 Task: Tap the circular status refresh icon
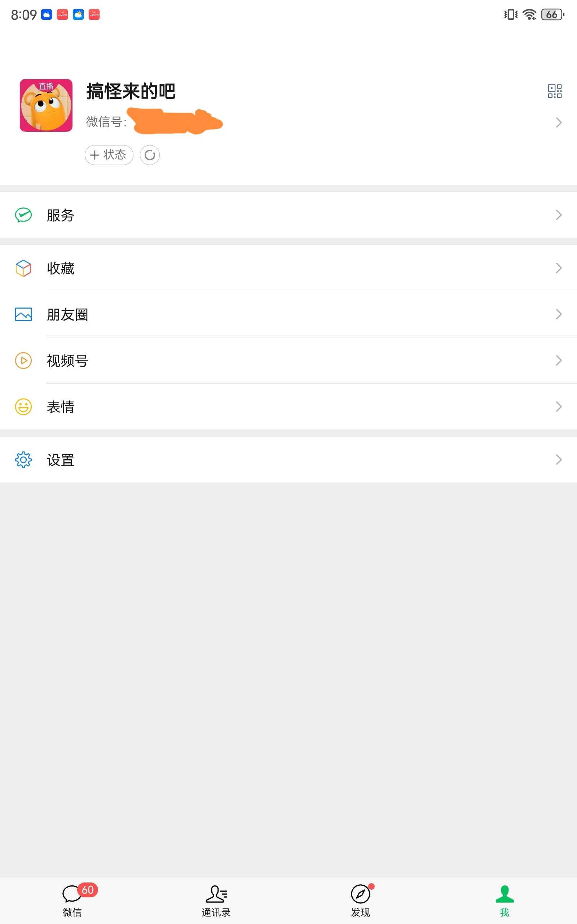click(x=150, y=155)
